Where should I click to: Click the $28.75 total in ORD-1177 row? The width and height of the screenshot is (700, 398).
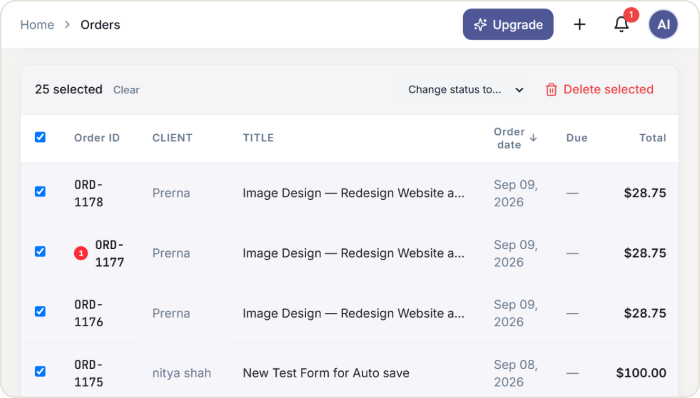(645, 253)
